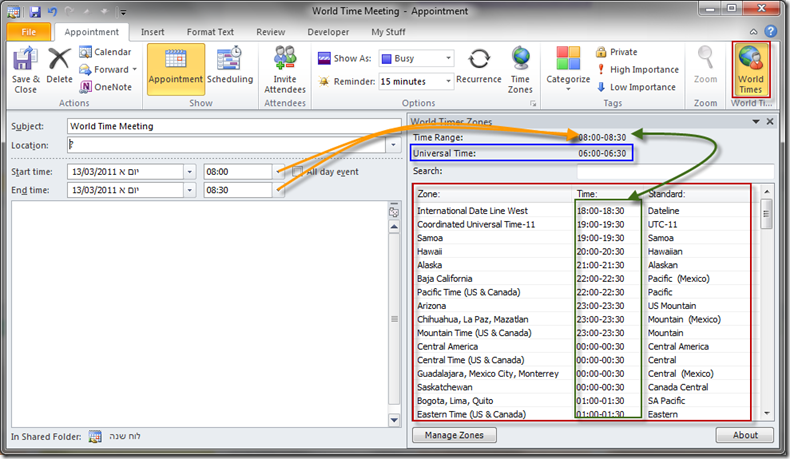Toggle the World Times pane button
790x459 pixels.
pos(750,69)
